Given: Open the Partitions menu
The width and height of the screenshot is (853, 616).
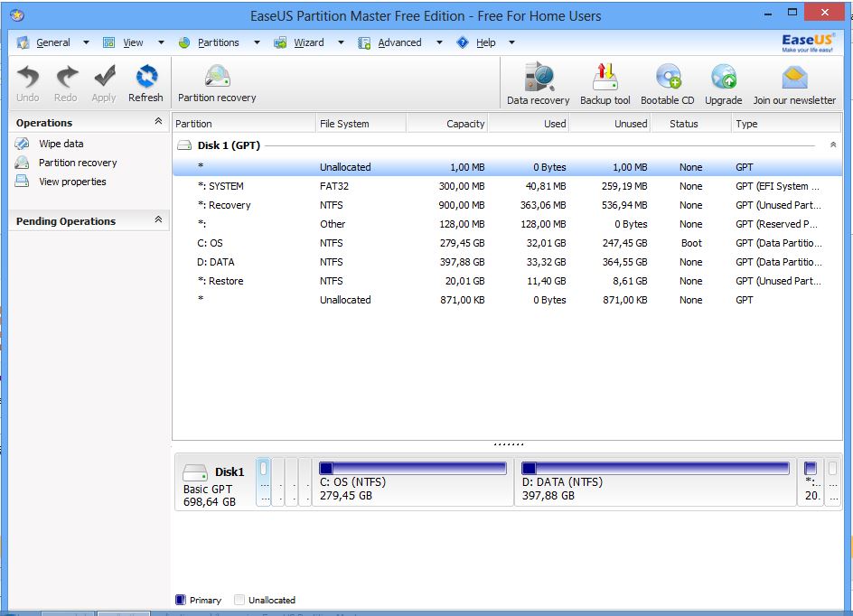Looking at the screenshot, I should click(x=218, y=42).
